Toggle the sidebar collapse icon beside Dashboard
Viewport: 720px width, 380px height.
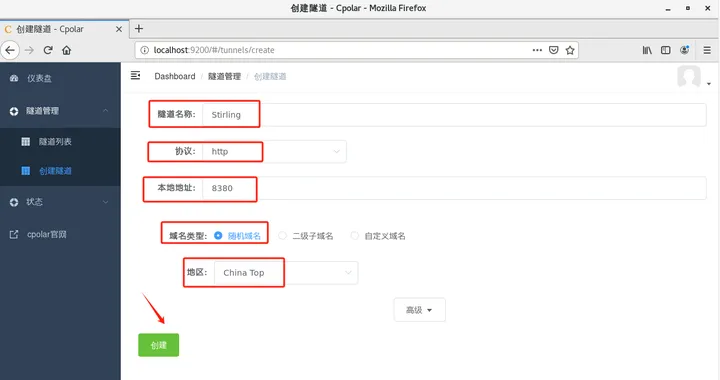pos(135,75)
